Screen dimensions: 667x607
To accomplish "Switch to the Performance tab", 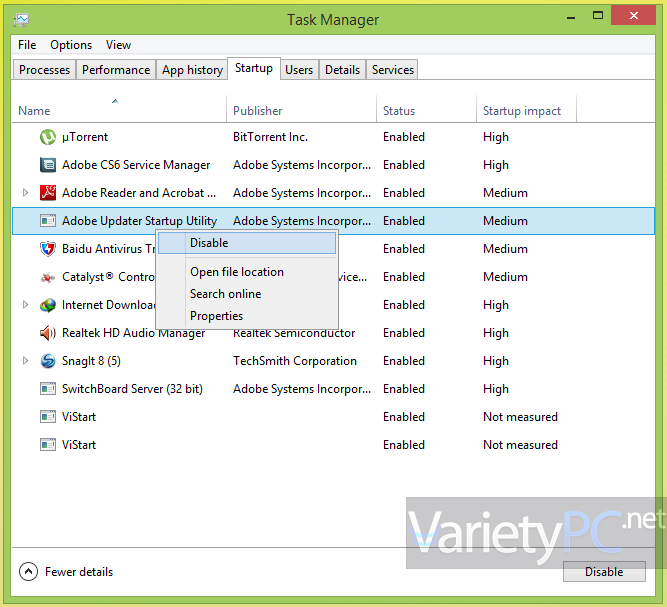I will 116,70.
